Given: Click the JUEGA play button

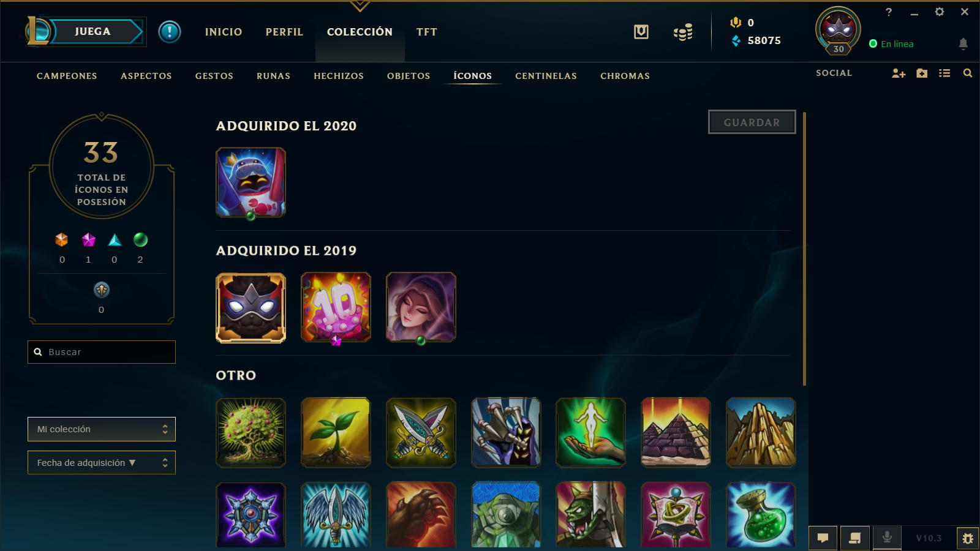Looking at the screenshot, I should 93,32.
